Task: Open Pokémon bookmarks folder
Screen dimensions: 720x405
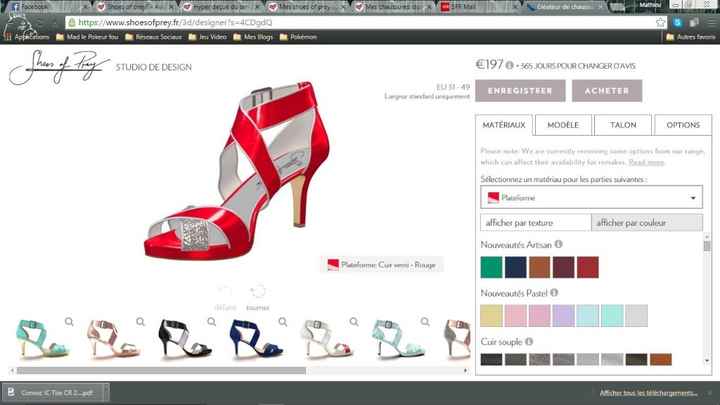Action: pyautogui.click(x=298, y=37)
